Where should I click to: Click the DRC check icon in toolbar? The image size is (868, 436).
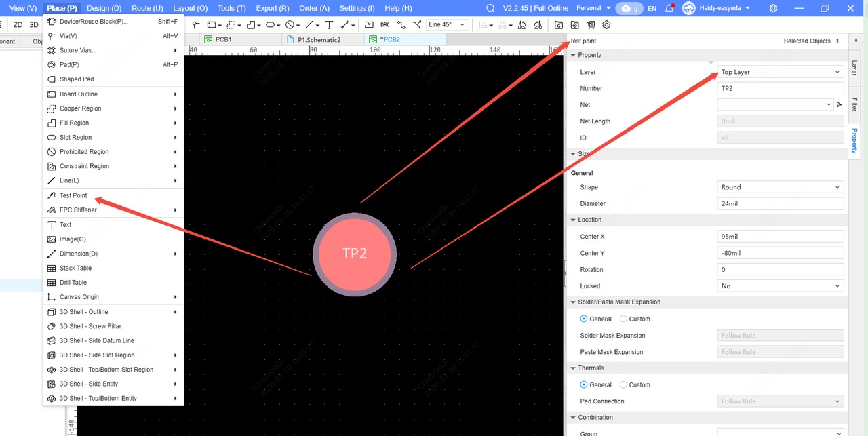(x=384, y=25)
